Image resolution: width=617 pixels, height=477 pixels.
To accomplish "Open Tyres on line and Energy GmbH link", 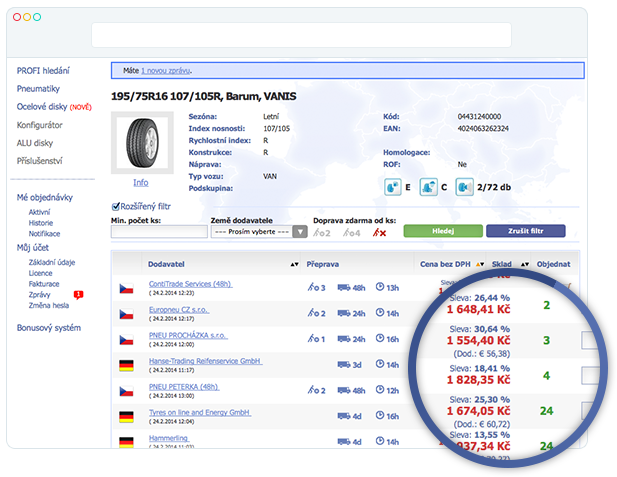I will [x=200, y=412].
